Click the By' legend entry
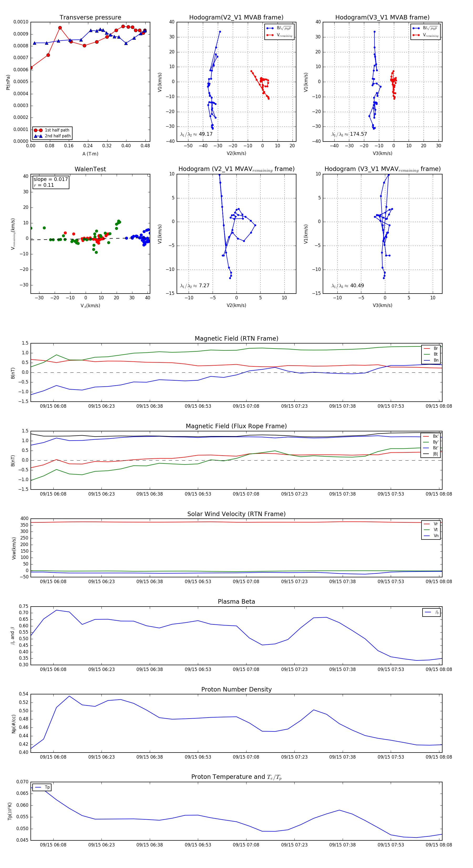The width and height of the screenshot is (473, 868). pyautogui.click(x=431, y=442)
